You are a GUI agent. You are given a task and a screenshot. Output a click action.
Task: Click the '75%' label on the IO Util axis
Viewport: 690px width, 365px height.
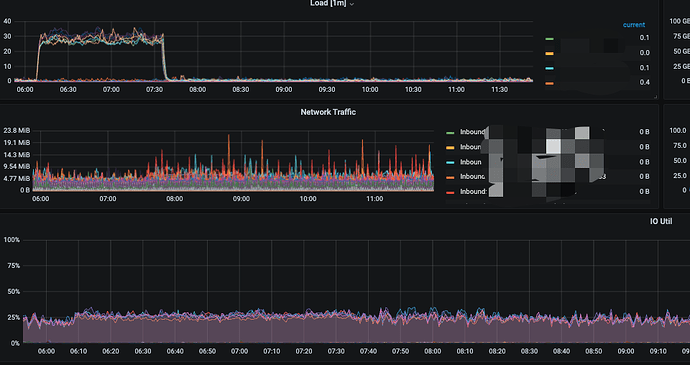coord(14,266)
